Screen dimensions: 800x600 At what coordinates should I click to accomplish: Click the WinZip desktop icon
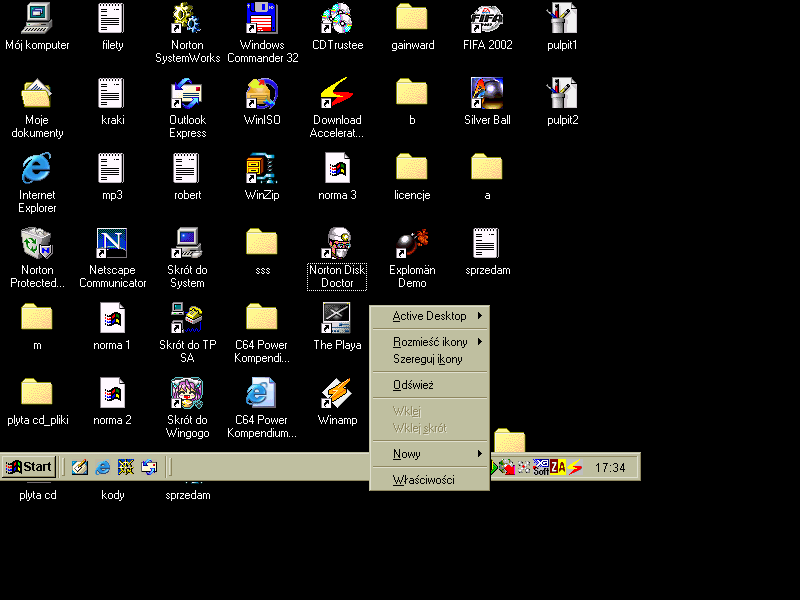(262, 168)
